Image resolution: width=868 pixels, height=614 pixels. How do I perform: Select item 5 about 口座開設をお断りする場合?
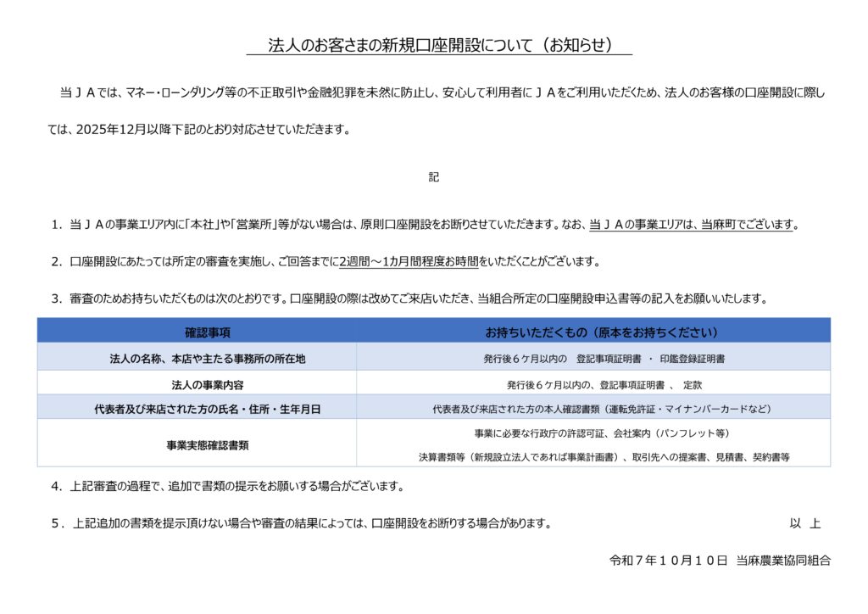pyautogui.click(x=301, y=523)
